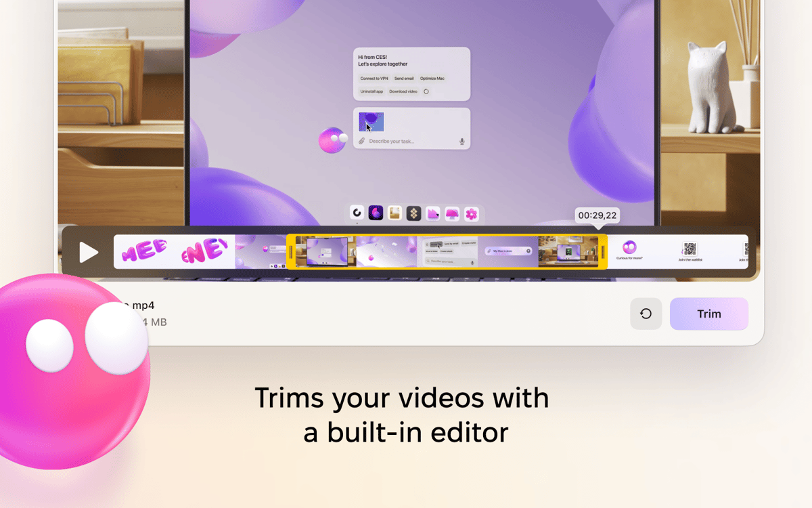This screenshot has width=812, height=508.
Task: Open the pink monitor app in the dock
Action: pyautogui.click(x=452, y=214)
